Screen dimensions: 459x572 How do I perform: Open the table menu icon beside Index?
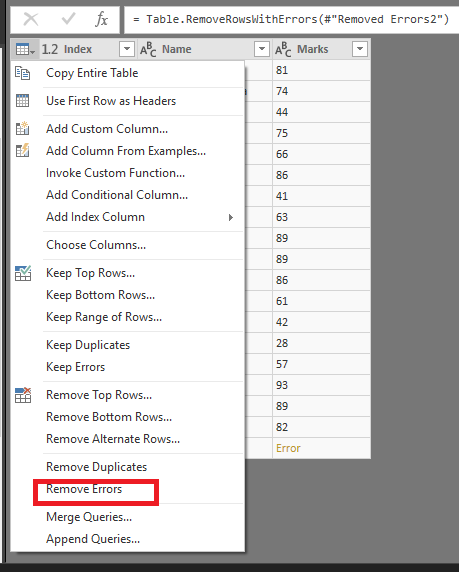click(x=25, y=49)
